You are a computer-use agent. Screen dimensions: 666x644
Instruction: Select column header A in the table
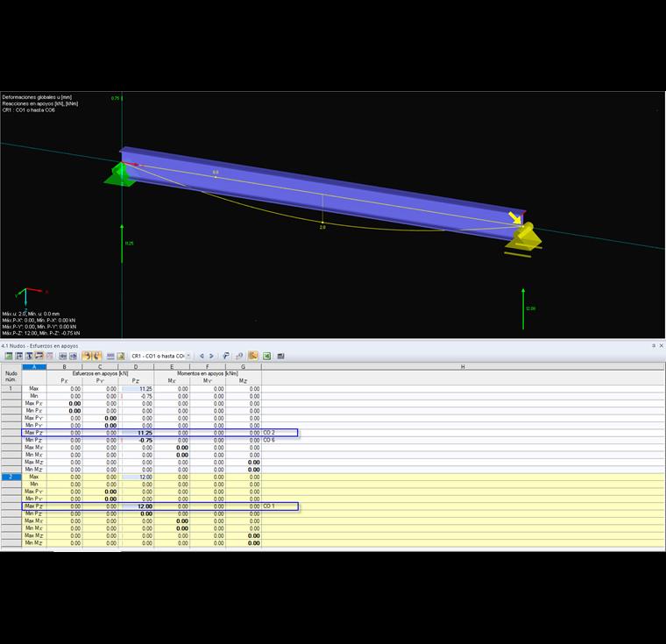34,366
